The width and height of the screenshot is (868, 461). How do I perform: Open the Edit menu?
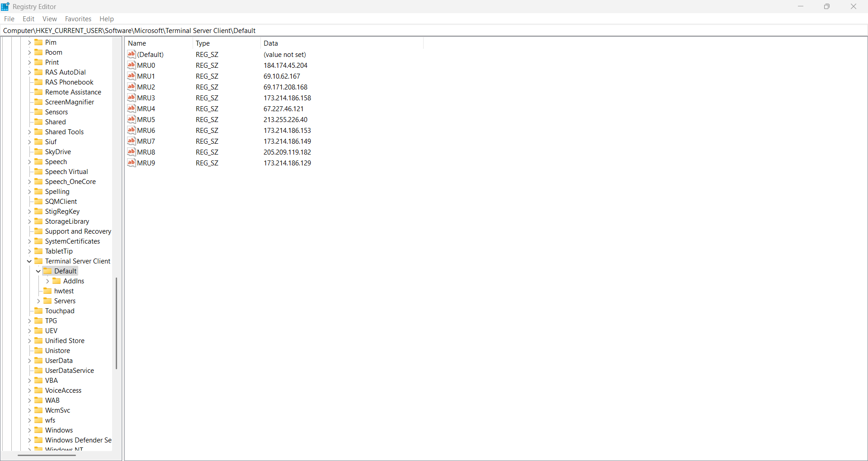(28, 19)
